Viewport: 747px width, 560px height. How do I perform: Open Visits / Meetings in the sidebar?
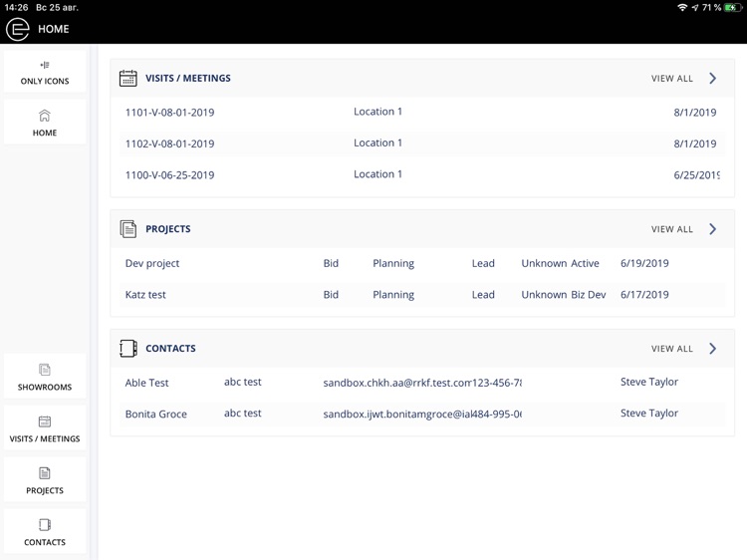[45, 428]
